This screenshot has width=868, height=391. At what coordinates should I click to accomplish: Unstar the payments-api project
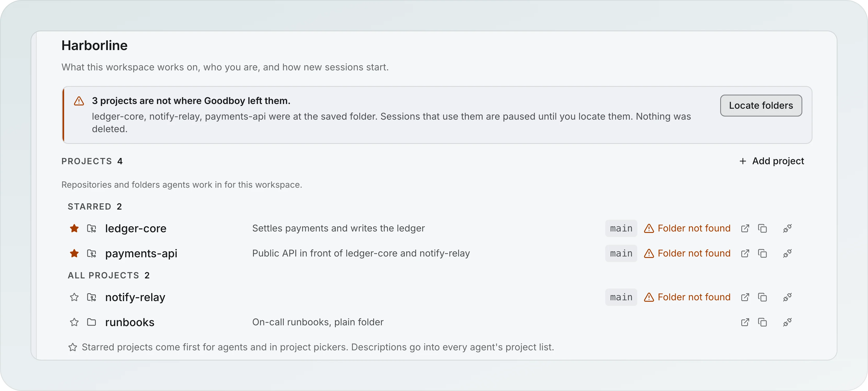[x=74, y=253]
